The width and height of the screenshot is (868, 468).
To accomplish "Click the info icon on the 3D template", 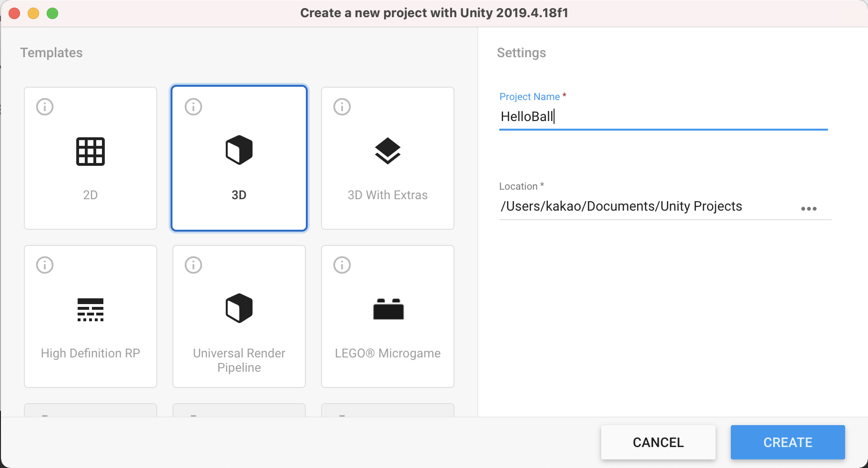I will tap(193, 107).
